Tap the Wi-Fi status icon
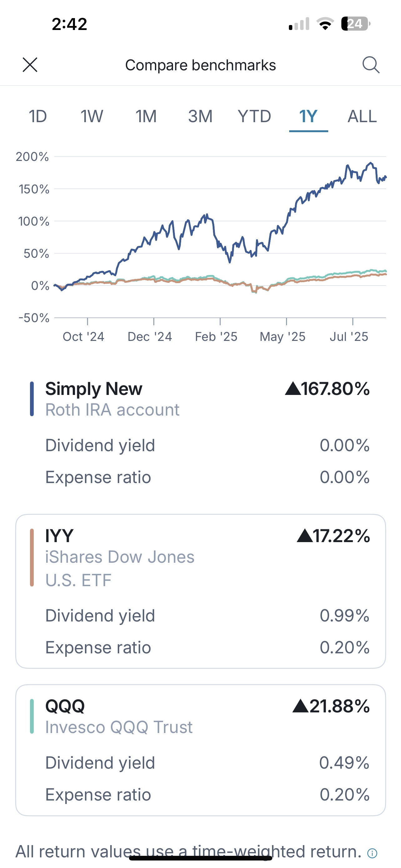The image size is (401, 868). coord(325,24)
